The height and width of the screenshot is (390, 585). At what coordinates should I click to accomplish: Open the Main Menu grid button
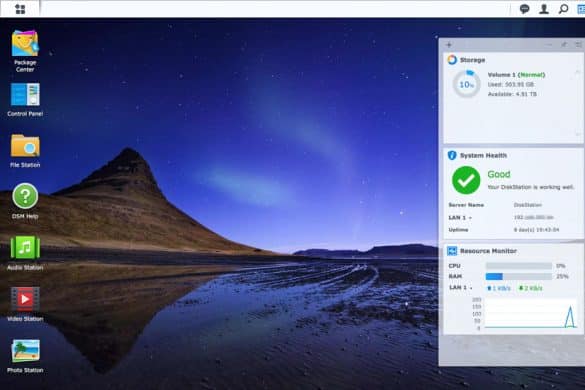pyautogui.click(x=20, y=9)
